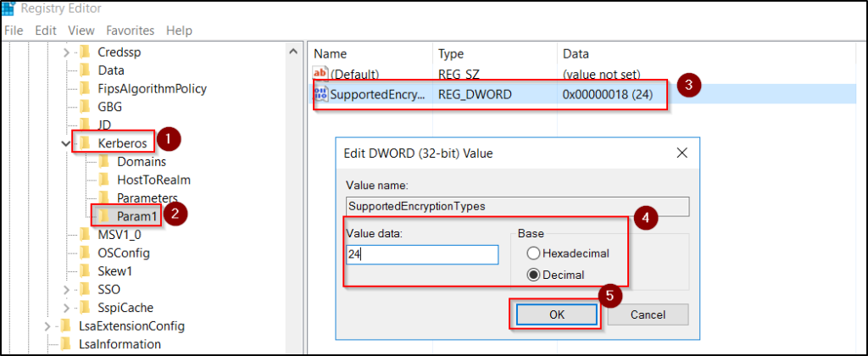The height and width of the screenshot is (356, 868).
Task: Select the OSConfig key label
Action: coord(124,253)
